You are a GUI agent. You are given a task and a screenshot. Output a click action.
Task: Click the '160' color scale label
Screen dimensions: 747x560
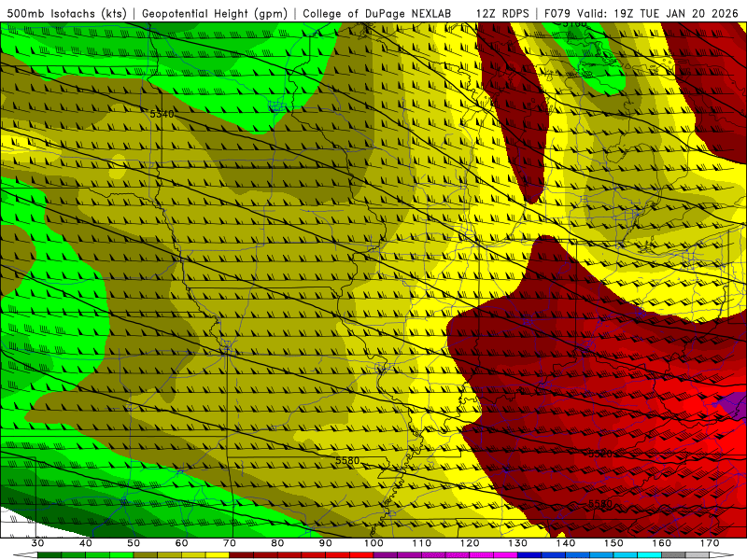pyautogui.click(x=662, y=543)
